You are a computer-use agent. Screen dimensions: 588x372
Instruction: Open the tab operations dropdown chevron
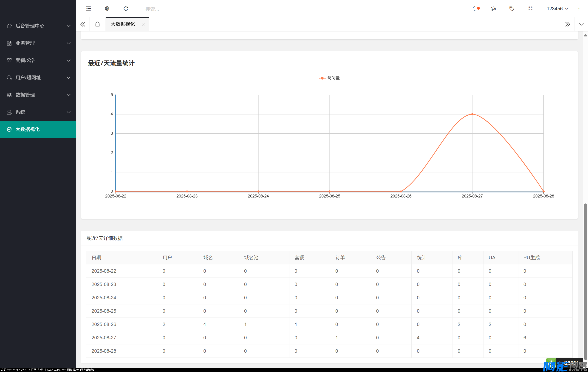pos(581,24)
